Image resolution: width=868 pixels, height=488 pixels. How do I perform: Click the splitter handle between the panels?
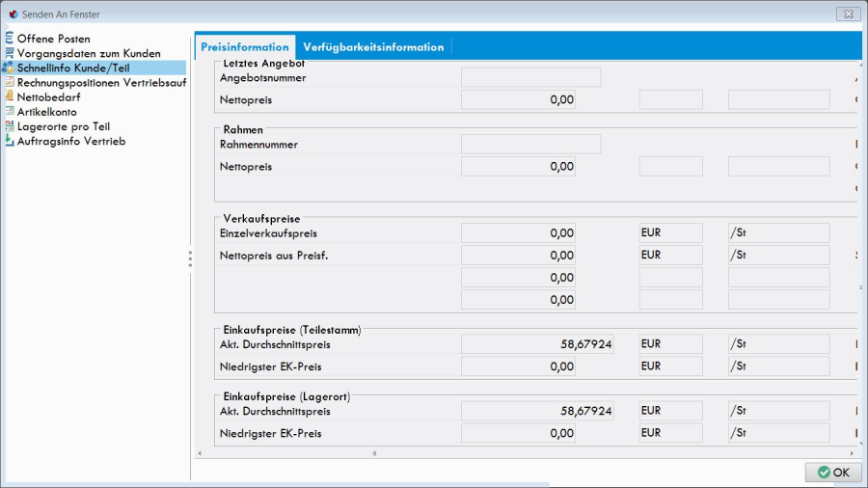190,258
